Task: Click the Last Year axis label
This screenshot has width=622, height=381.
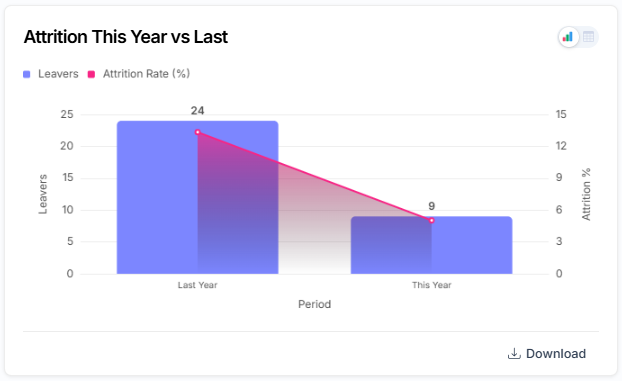Action: [198, 285]
